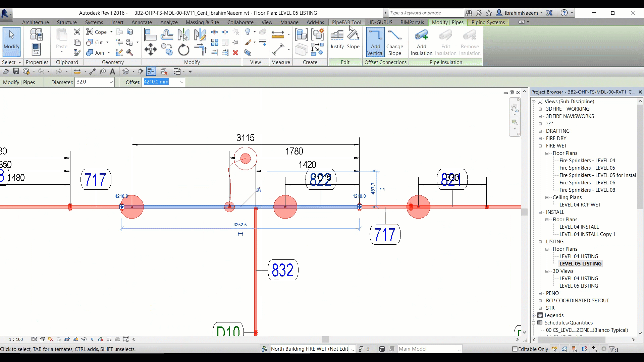Click the red Delete X icon
This screenshot has width=644, height=362.
pos(235,53)
